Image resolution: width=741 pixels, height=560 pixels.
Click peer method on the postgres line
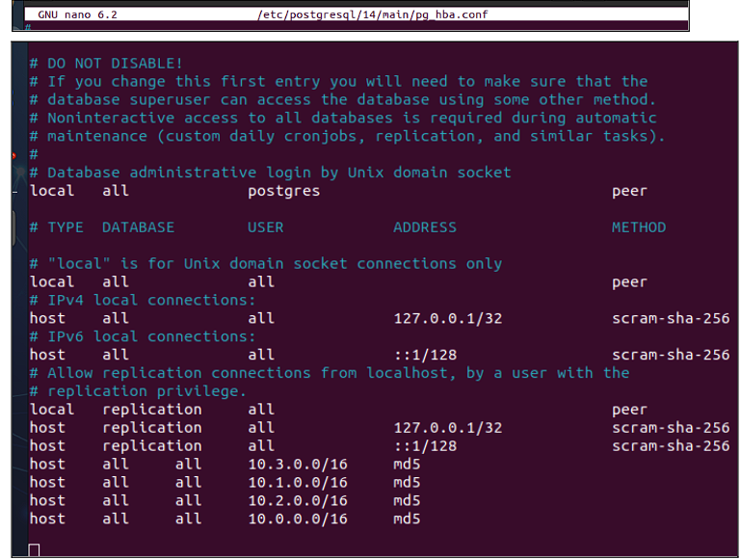629,191
